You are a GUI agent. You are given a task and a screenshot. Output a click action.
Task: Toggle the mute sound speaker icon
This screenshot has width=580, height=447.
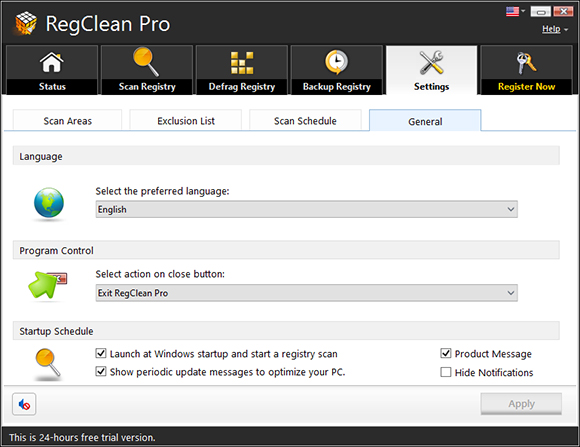[x=24, y=404]
